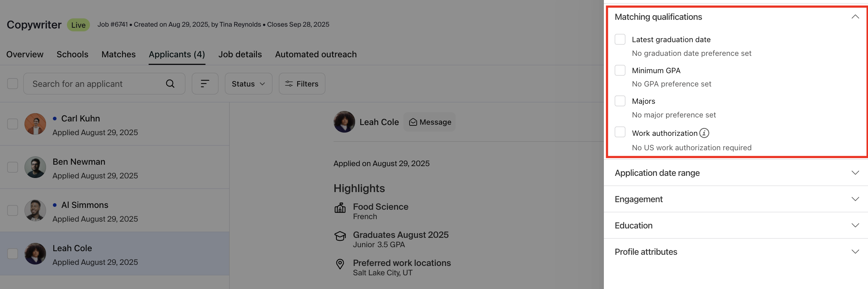Click the school building icon beside Food Science
Screen dimensions: 868x289
tap(340, 208)
